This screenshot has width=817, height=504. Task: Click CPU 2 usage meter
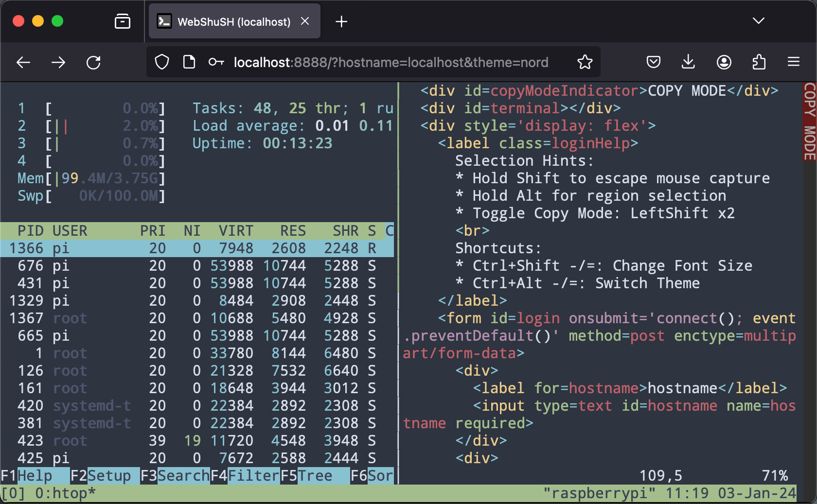click(x=91, y=126)
